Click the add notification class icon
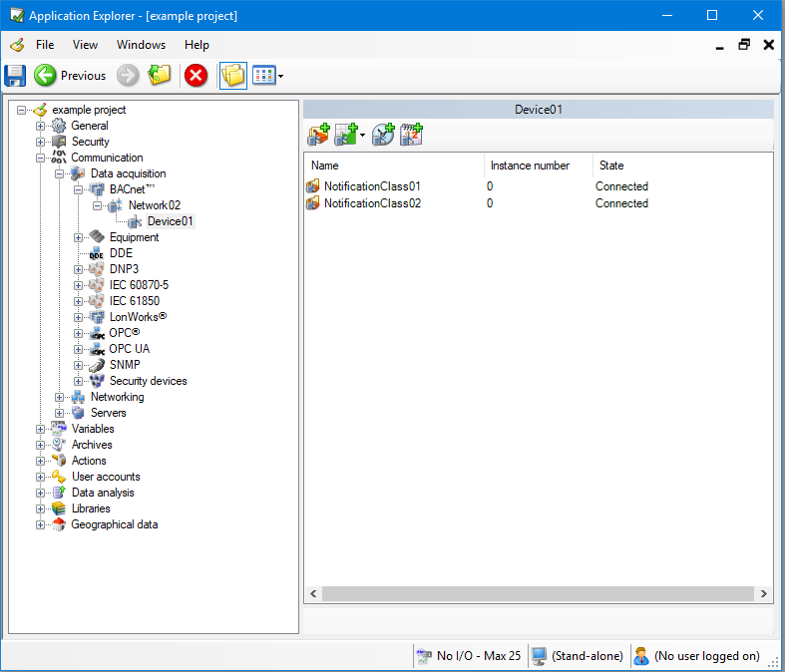785x672 pixels. click(x=319, y=136)
